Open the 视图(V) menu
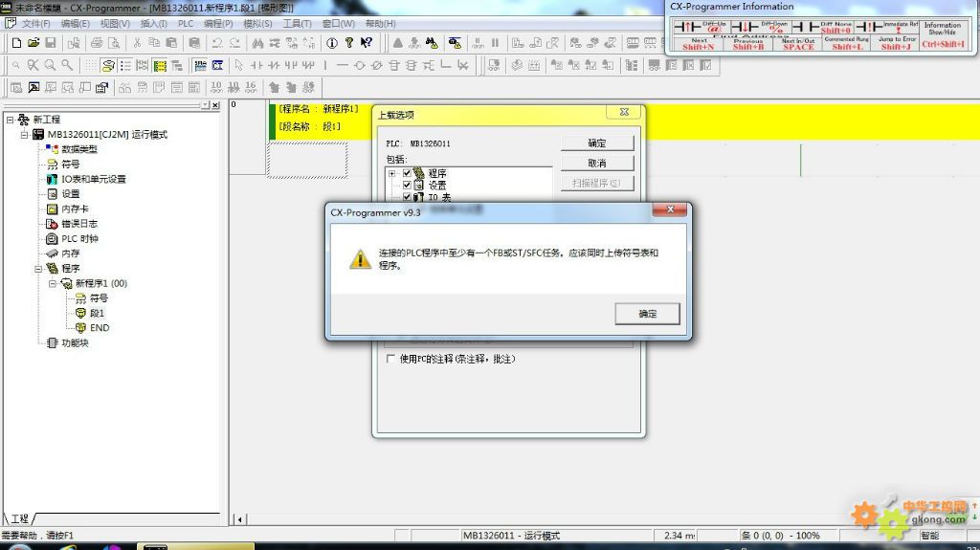Image resolution: width=980 pixels, height=550 pixels. (115, 24)
